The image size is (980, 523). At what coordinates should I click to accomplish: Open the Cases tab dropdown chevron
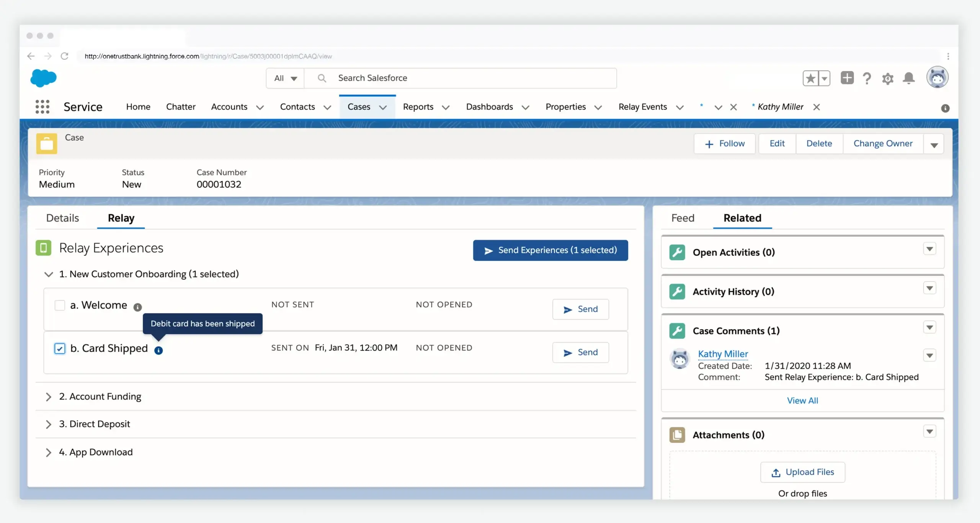click(383, 108)
